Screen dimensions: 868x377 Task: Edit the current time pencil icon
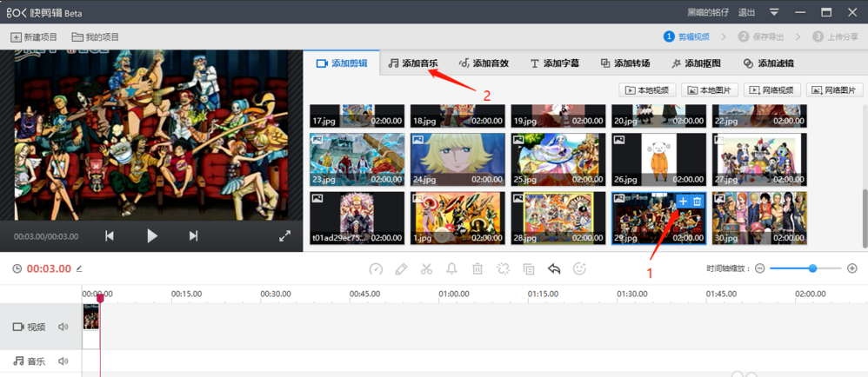[79, 268]
